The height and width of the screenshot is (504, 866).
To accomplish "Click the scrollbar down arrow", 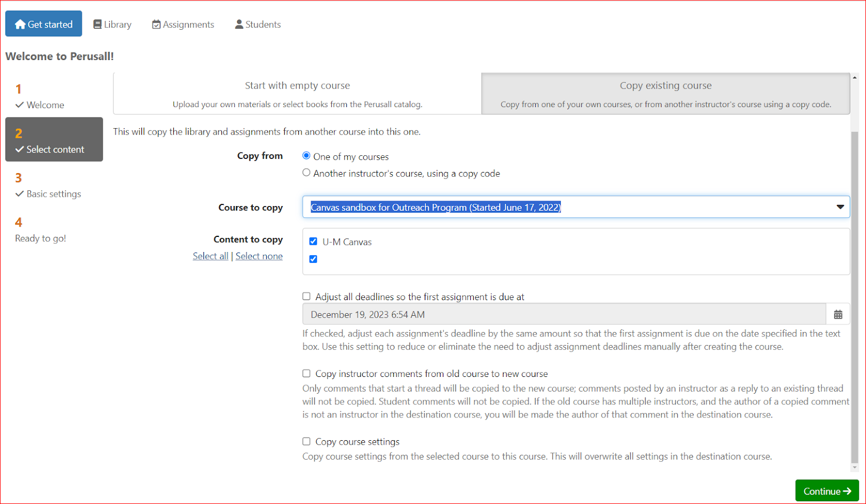I will (x=855, y=468).
